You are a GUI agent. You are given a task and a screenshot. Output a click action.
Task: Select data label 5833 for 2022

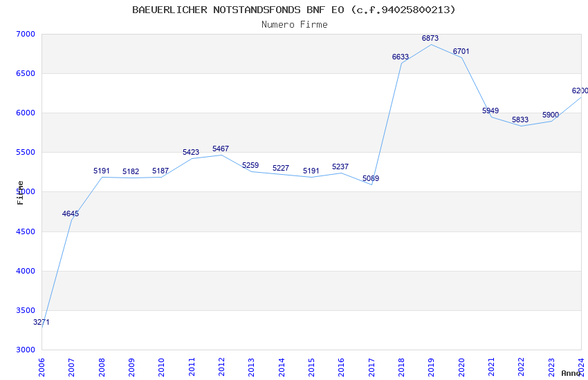(520, 120)
